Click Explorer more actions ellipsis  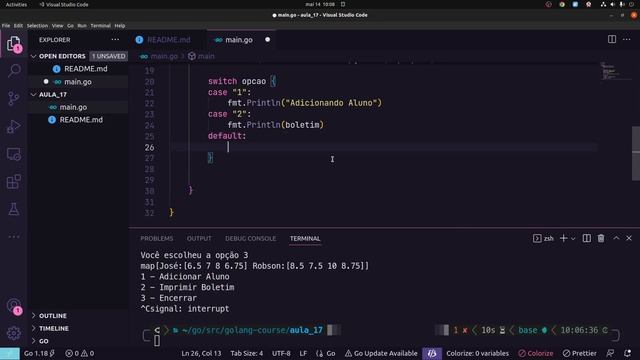[x=115, y=40]
